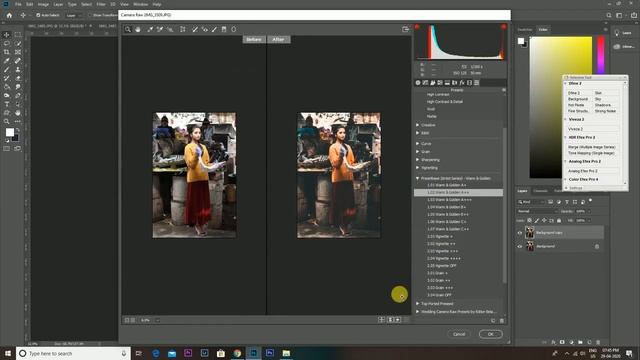Viewport: 640px width, 360px height.
Task: Select the Red Eye Removal tool
Action: pyautogui.click(x=205, y=29)
